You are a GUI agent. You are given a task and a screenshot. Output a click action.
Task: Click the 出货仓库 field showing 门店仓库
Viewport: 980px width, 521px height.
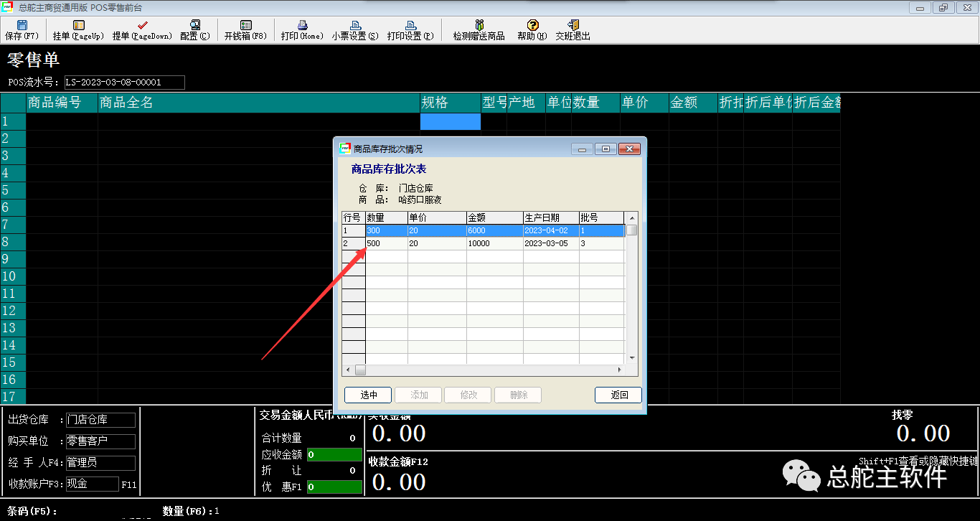[x=100, y=421]
